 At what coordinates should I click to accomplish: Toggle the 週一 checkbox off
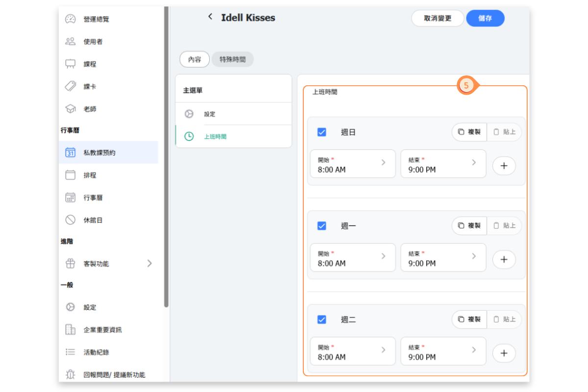click(322, 226)
